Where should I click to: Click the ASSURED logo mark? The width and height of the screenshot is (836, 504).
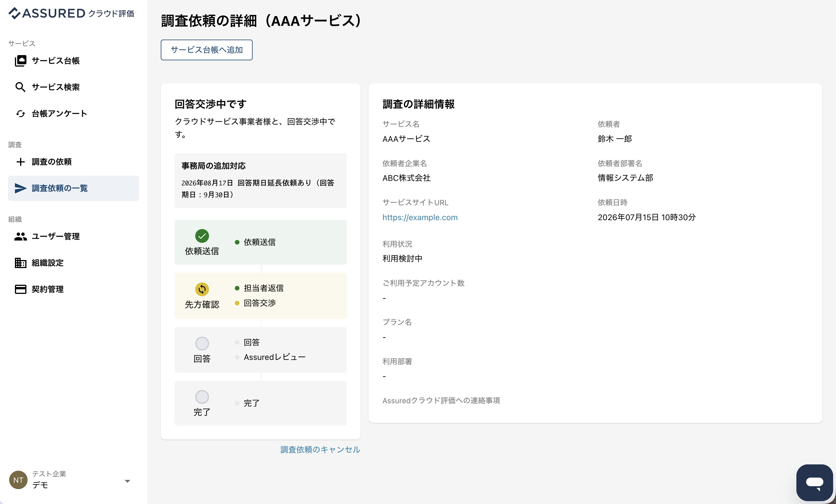pos(15,13)
